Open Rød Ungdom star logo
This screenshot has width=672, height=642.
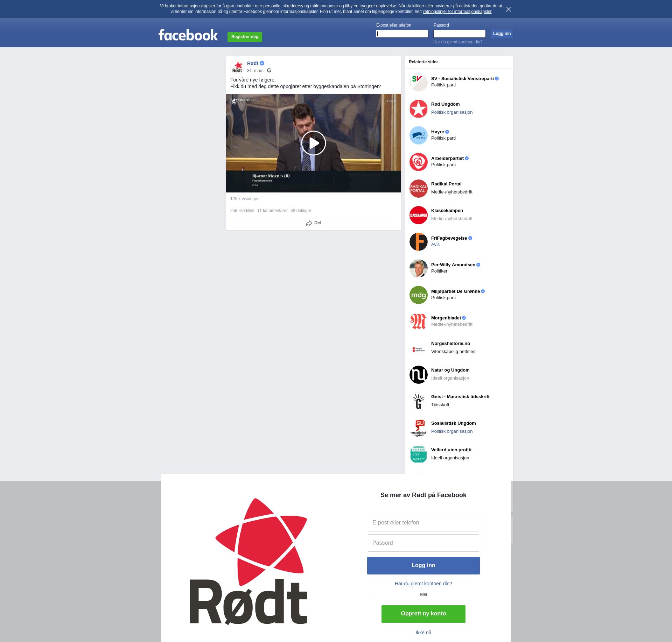418,109
